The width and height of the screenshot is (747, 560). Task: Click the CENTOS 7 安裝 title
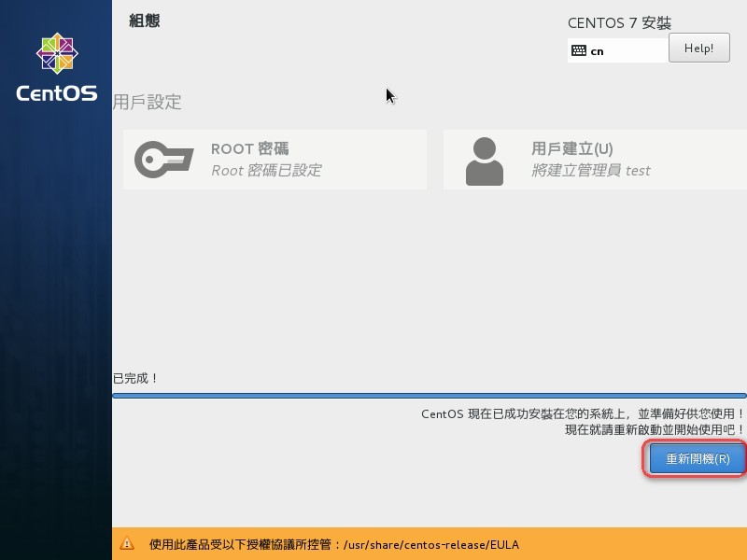tap(619, 22)
